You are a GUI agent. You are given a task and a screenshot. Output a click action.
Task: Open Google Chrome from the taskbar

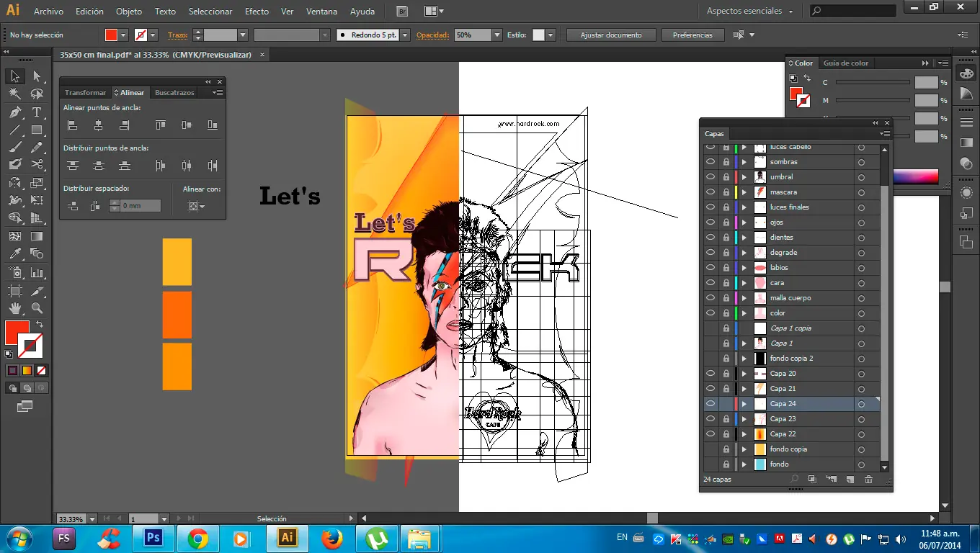coord(197,538)
